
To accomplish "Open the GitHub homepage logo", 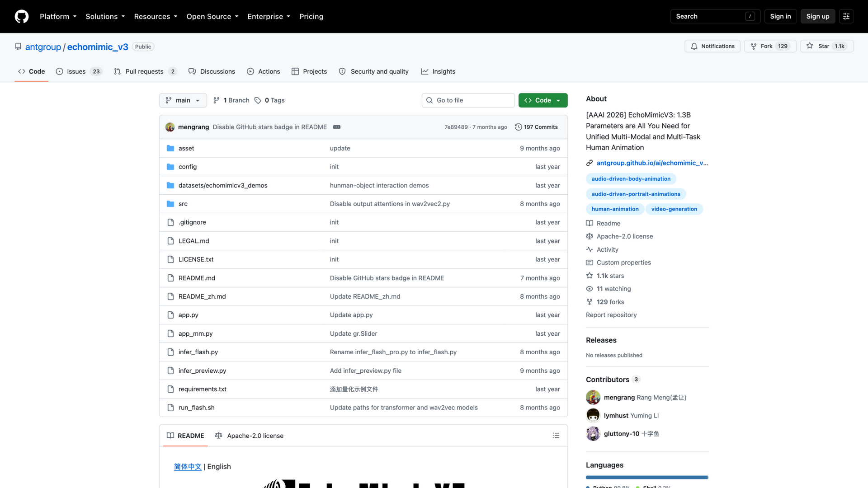I will [22, 16].
